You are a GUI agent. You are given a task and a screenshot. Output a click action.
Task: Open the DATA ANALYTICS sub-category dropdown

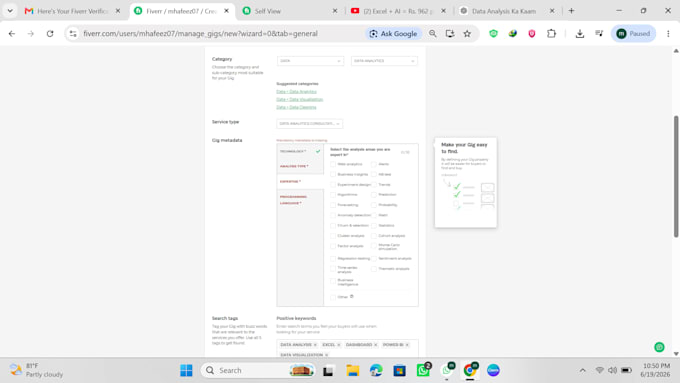pos(384,61)
